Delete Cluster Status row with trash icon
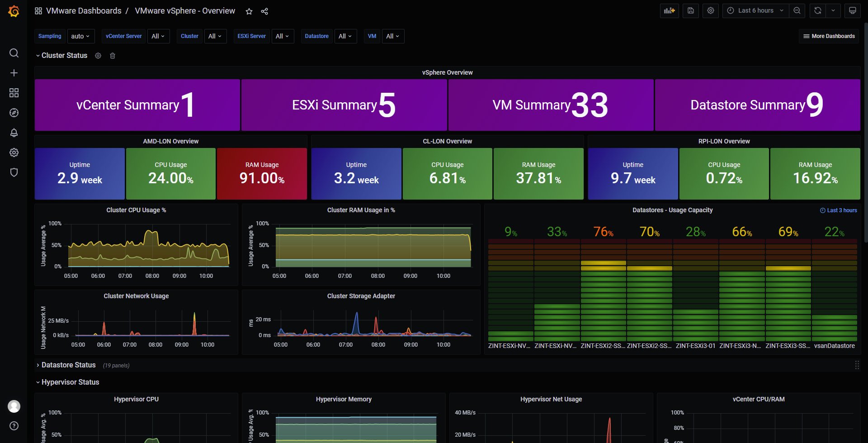Viewport: 868px width, 443px height. point(113,56)
